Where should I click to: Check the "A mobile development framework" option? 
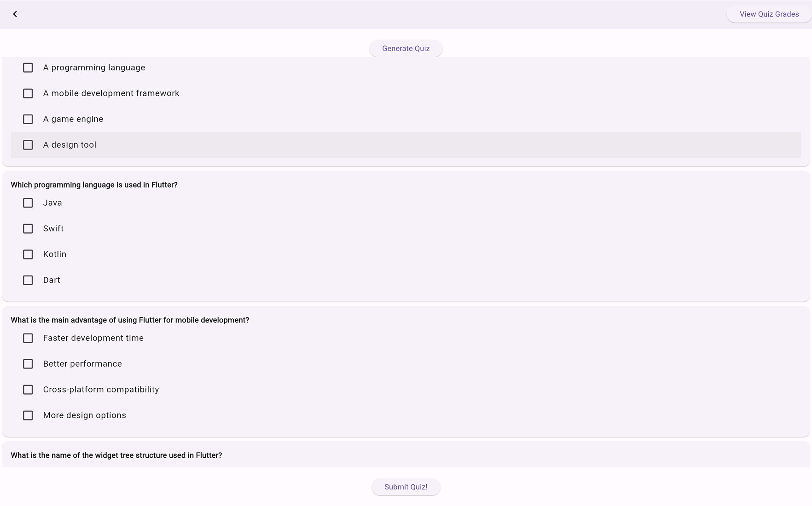point(28,93)
